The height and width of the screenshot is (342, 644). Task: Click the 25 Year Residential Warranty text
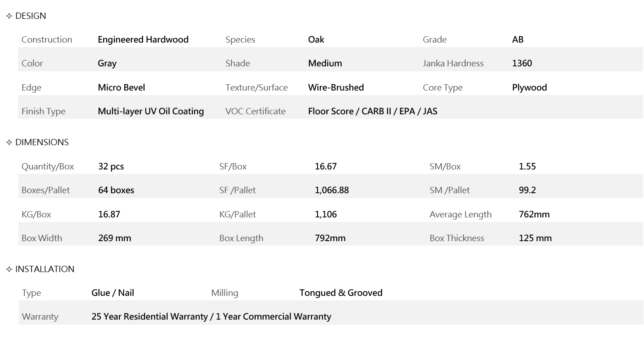[149, 316]
